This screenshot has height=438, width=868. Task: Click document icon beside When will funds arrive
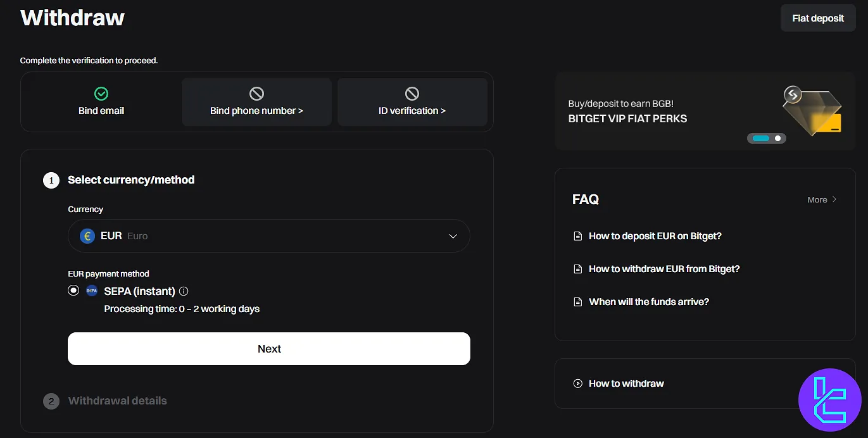click(577, 302)
